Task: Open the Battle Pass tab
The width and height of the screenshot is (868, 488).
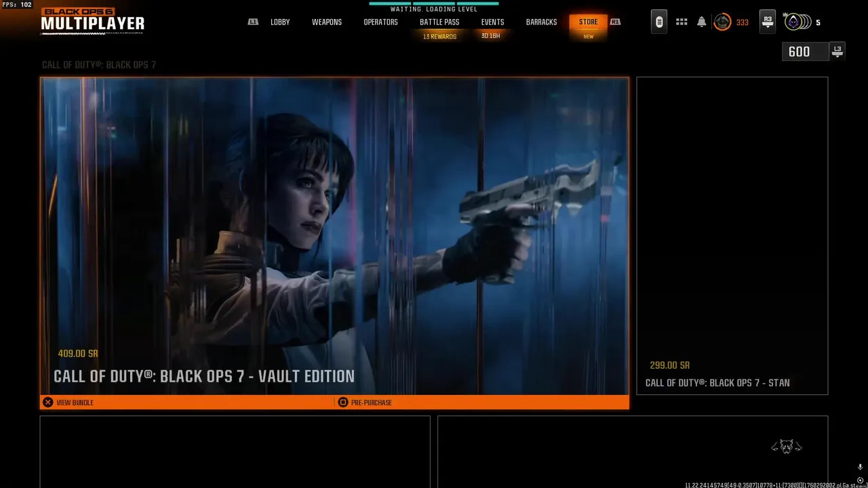Action: 439,22
